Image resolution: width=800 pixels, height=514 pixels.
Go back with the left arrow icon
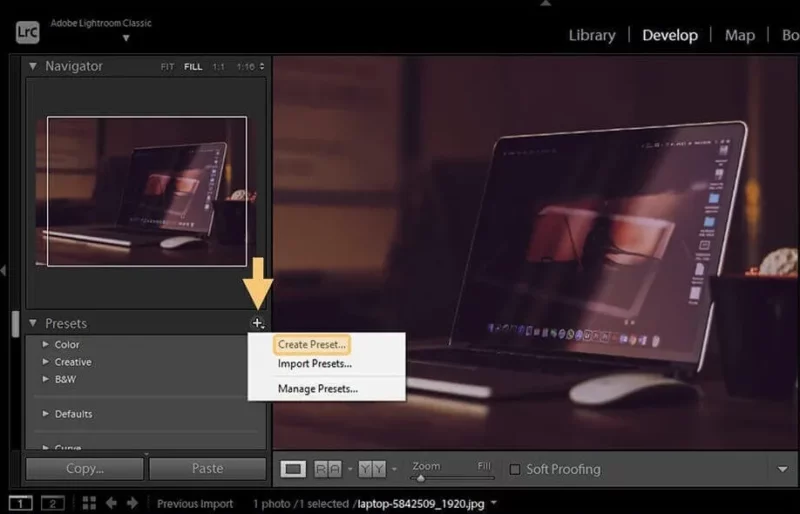pos(111,504)
